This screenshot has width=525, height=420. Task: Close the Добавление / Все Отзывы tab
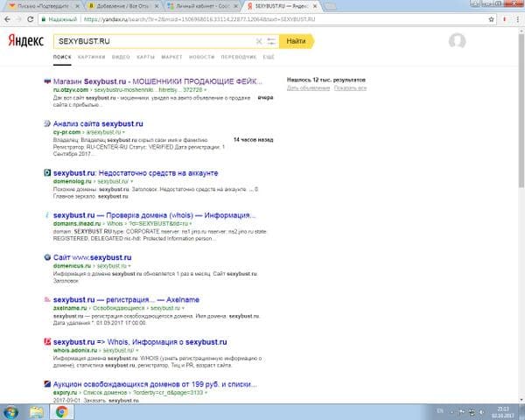(x=157, y=6)
